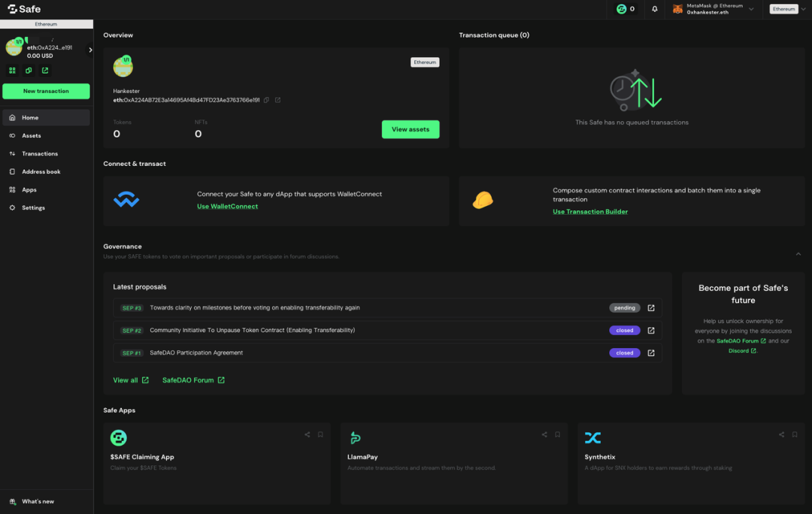Click closed badge on SEP #2 row

pyautogui.click(x=625, y=330)
